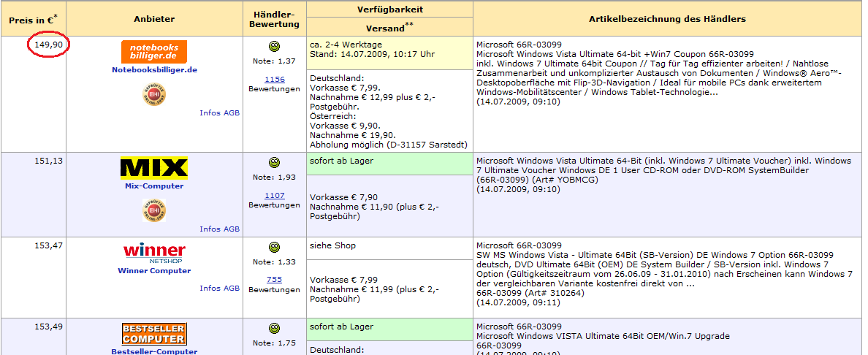The width and height of the screenshot is (868, 355).
Task: Click 'Microsoft Windows VISTA Ultimate 64Bit OEM/Win.7 Upgrade' text
Action: (x=603, y=335)
